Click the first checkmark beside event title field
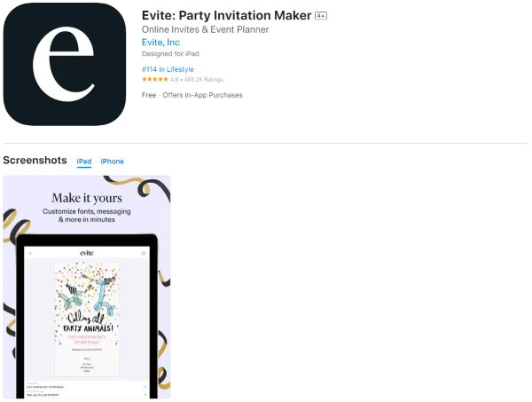This screenshot has width=532, height=402. 145,387
